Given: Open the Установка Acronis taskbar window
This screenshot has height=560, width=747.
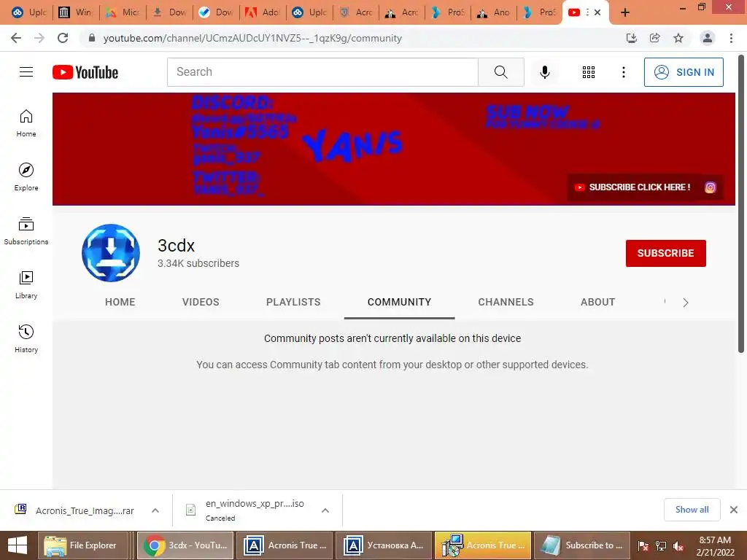Looking at the screenshot, I should click(384, 545).
